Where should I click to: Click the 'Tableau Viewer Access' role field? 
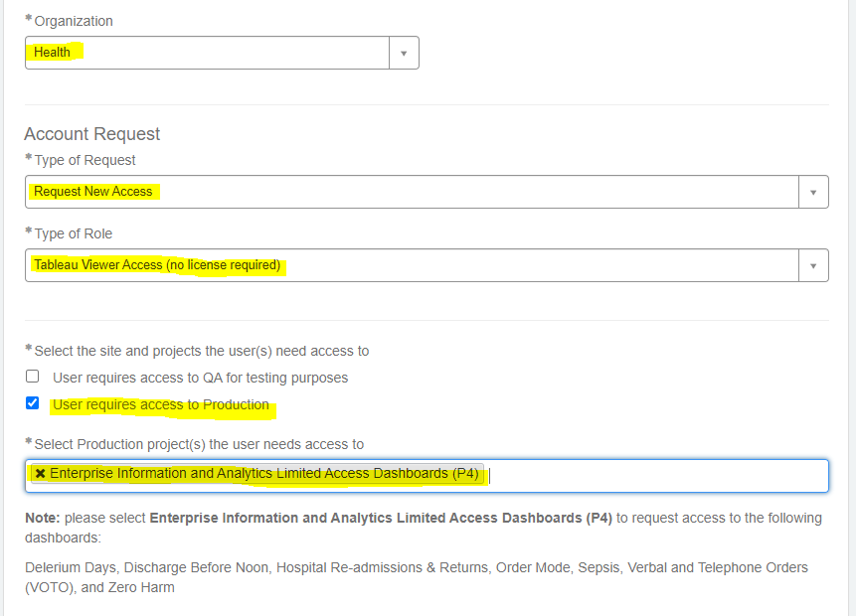point(412,265)
